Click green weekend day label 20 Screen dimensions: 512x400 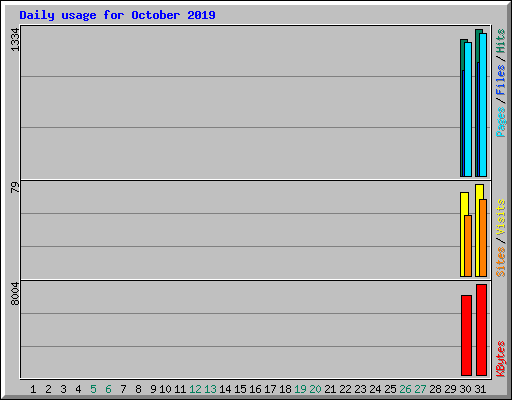click(x=315, y=389)
